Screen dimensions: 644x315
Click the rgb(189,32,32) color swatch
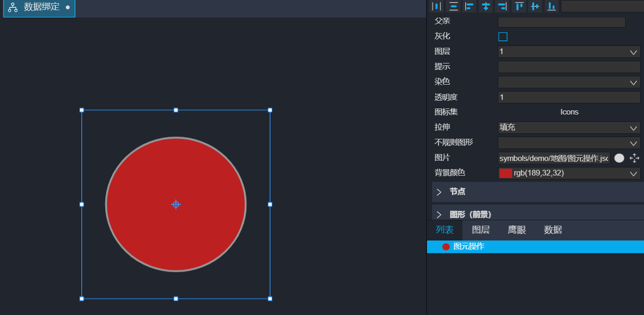tap(506, 173)
